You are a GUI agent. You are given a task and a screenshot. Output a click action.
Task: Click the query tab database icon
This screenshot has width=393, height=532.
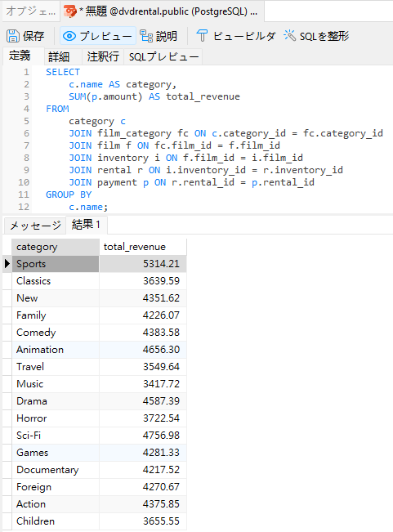(70, 11)
